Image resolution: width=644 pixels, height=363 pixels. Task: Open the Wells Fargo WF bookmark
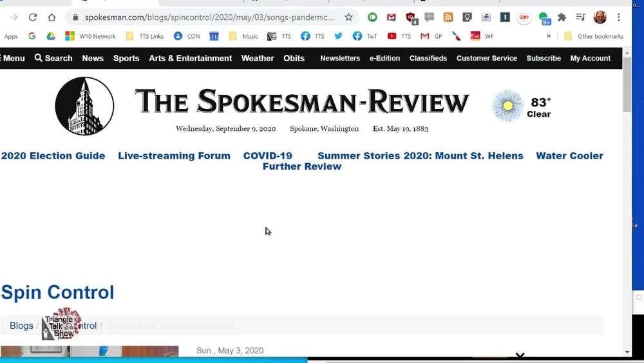[482, 36]
